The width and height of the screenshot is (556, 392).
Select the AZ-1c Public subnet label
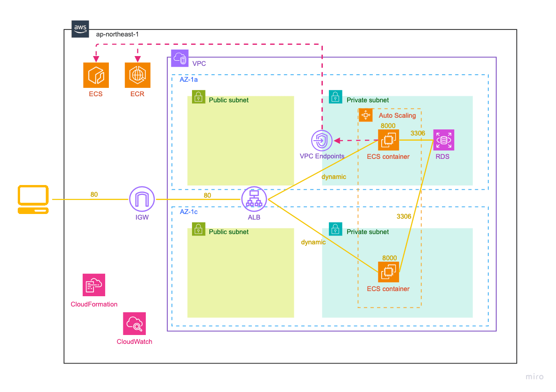pos(229,232)
